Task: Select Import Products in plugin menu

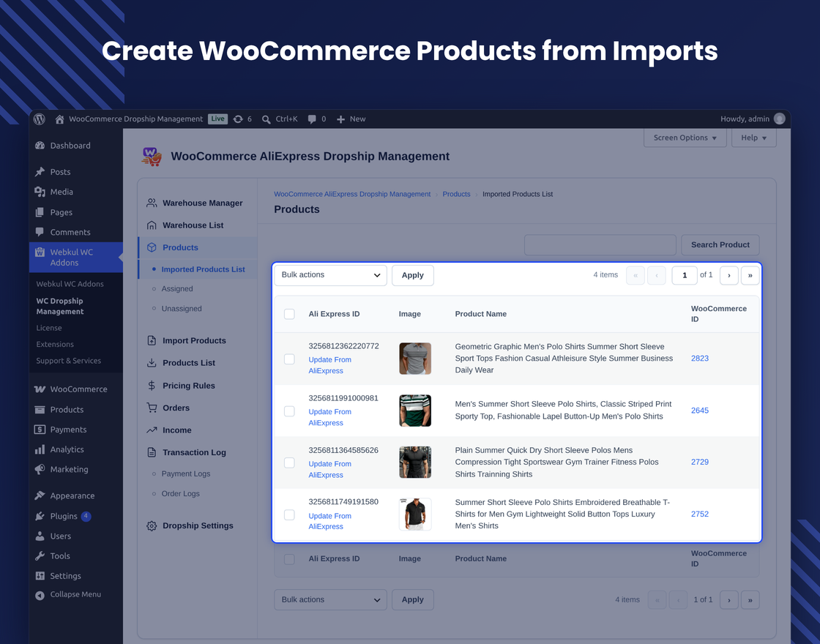Action: [194, 340]
